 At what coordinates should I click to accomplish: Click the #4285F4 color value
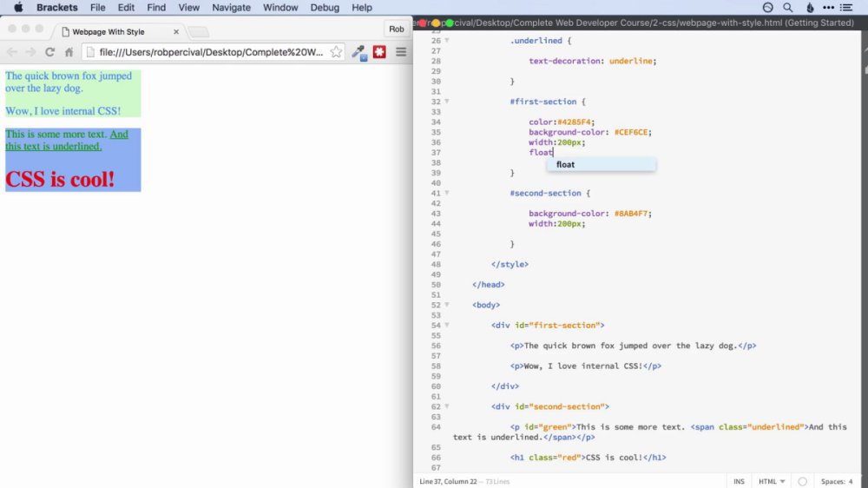point(575,122)
